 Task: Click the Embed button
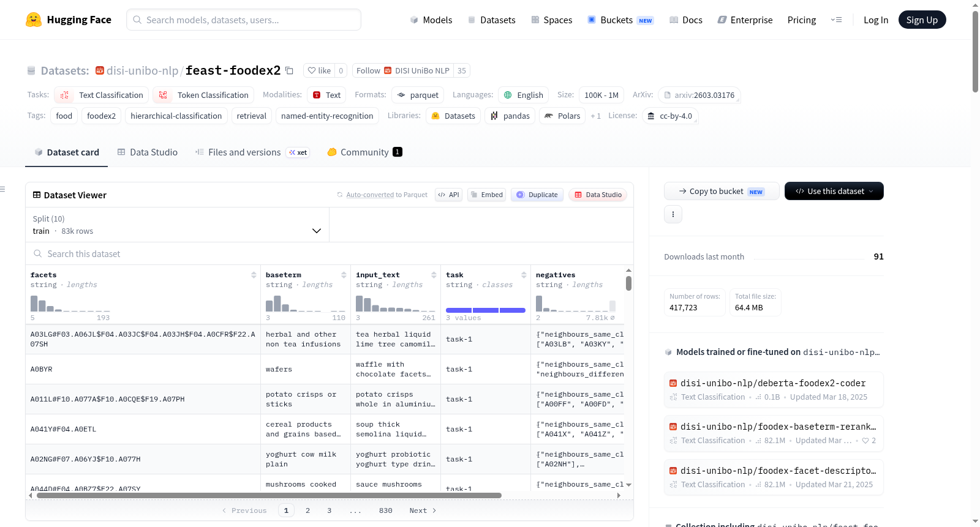[486, 195]
